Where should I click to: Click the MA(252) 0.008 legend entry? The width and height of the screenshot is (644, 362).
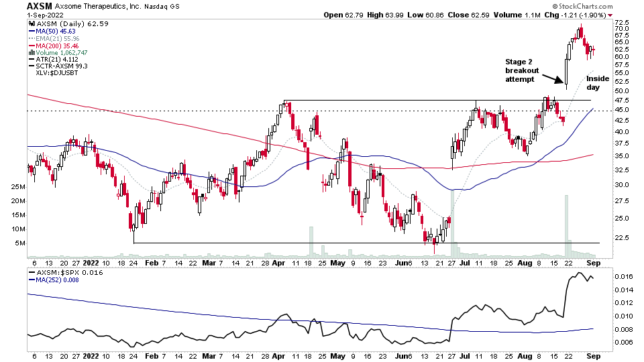pyautogui.click(x=58, y=280)
